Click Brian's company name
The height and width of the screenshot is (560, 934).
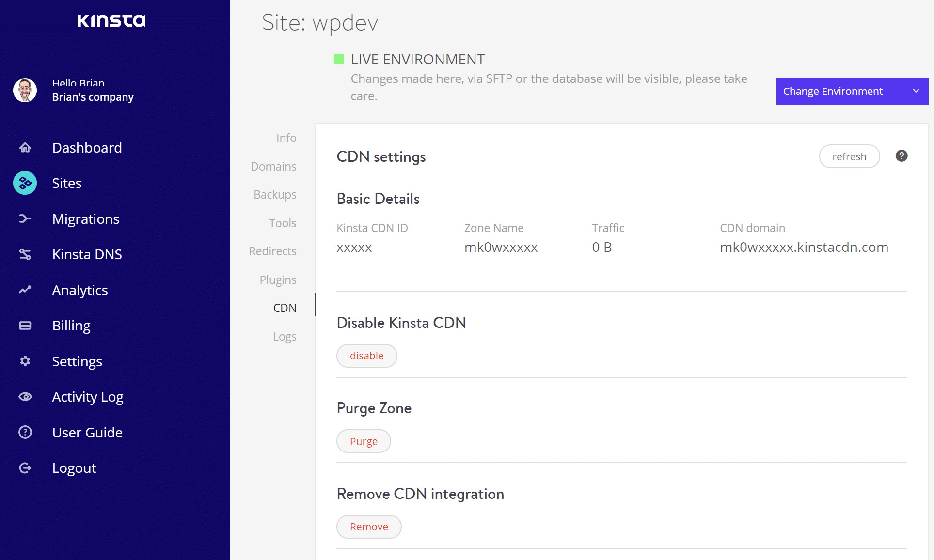point(93,97)
